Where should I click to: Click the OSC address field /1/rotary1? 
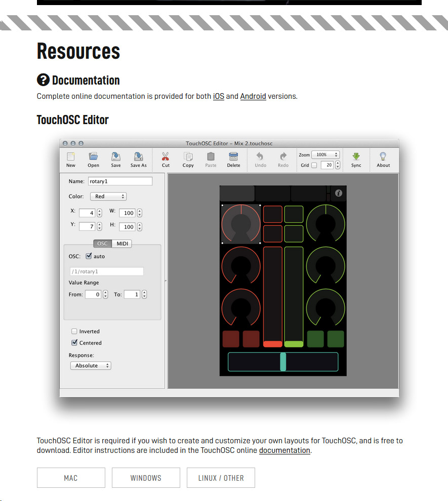[x=106, y=271]
